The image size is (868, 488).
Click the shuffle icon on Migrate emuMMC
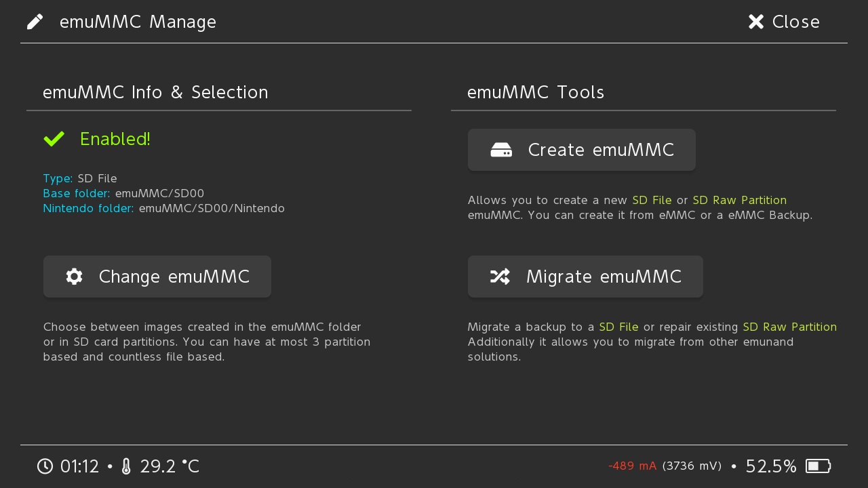click(500, 277)
